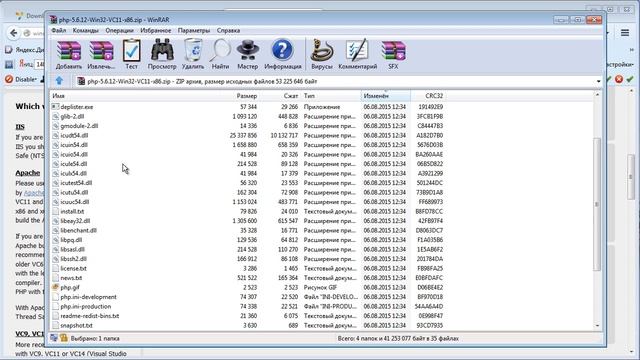Click the Извлечь (Extract) toolbar icon

click(x=101, y=54)
